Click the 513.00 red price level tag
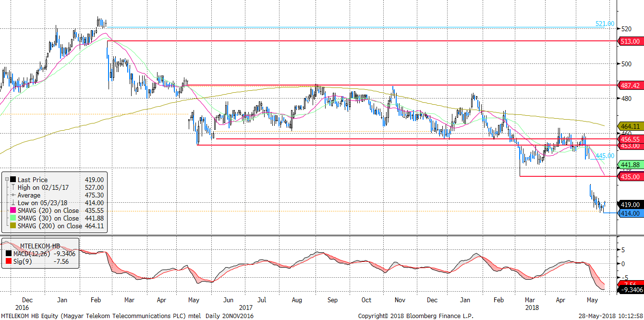The height and width of the screenshot is (320, 644). [x=630, y=41]
